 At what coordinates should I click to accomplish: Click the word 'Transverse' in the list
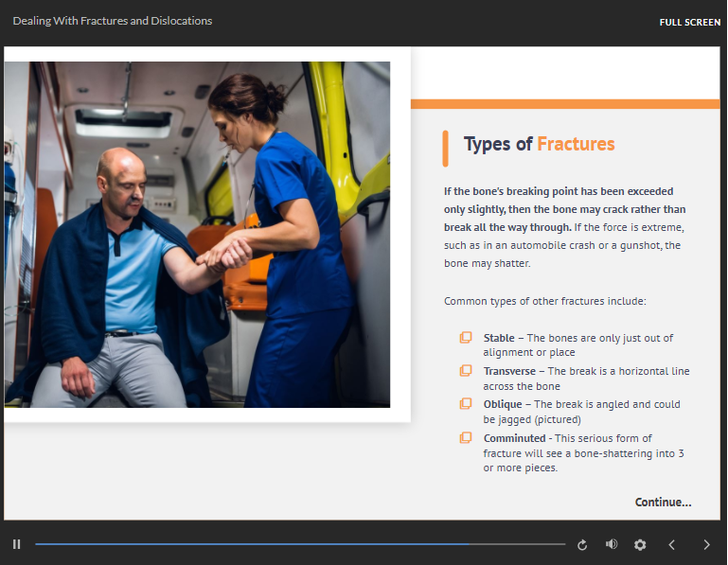coord(509,371)
